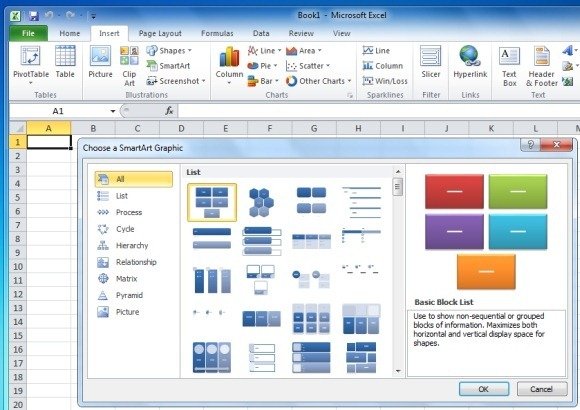This screenshot has width=580, height=410.
Task: Click the Excel application icon in the title bar
Action: click(x=15, y=16)
